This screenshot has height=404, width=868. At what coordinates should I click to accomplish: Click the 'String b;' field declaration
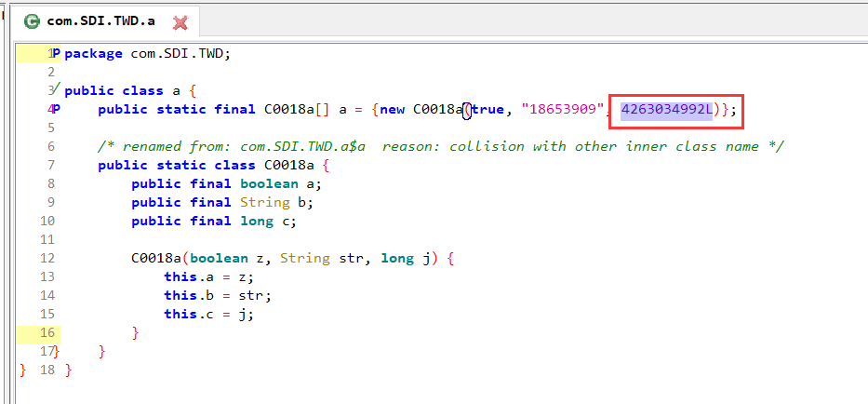[x=276, y=202]
